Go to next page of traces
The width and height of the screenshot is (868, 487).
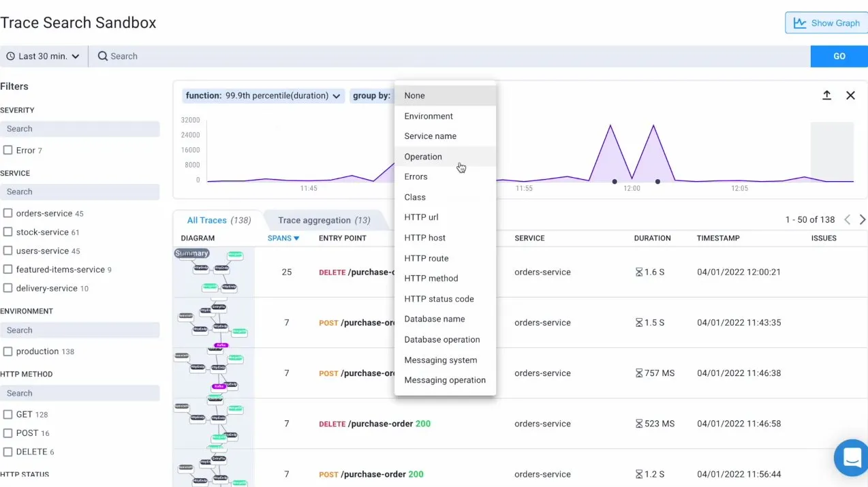pyautogui.click(x=863, y=219)
